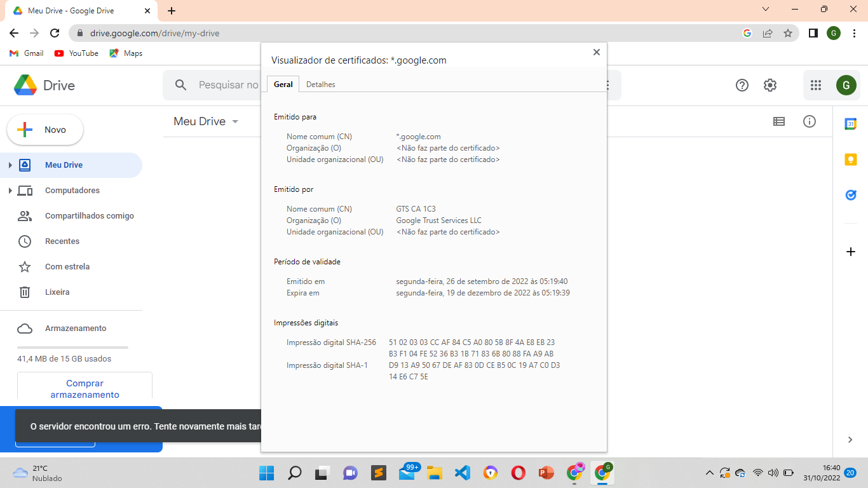This screenshot has width=868, height=488.
Task: Click the *.google.com common name value
Action: pos(418,137)
